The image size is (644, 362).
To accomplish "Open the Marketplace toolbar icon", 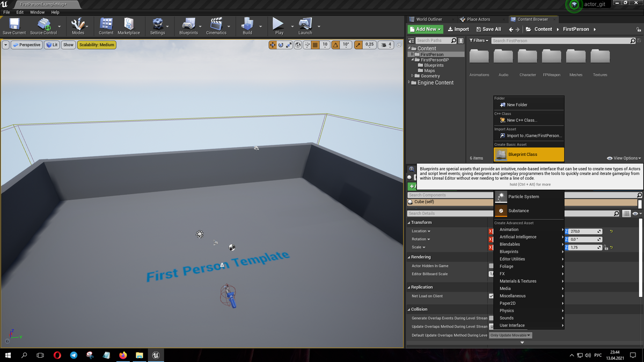I will click(129, 26).
